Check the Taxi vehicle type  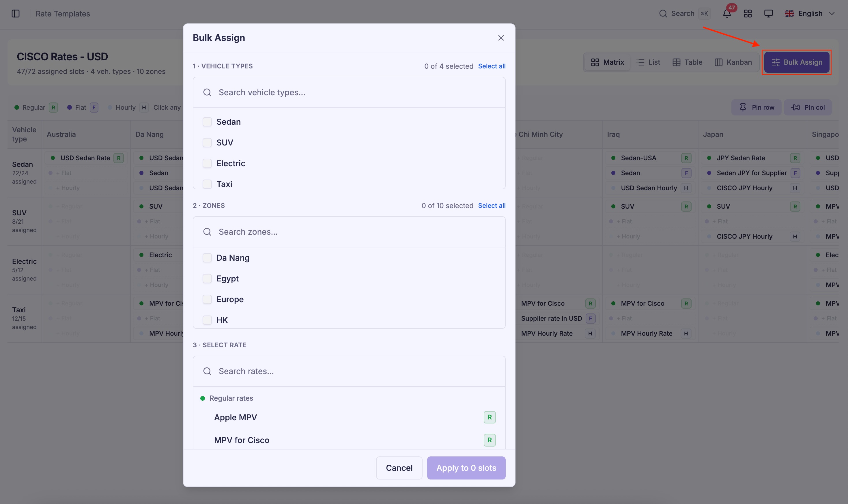[207, 184]
